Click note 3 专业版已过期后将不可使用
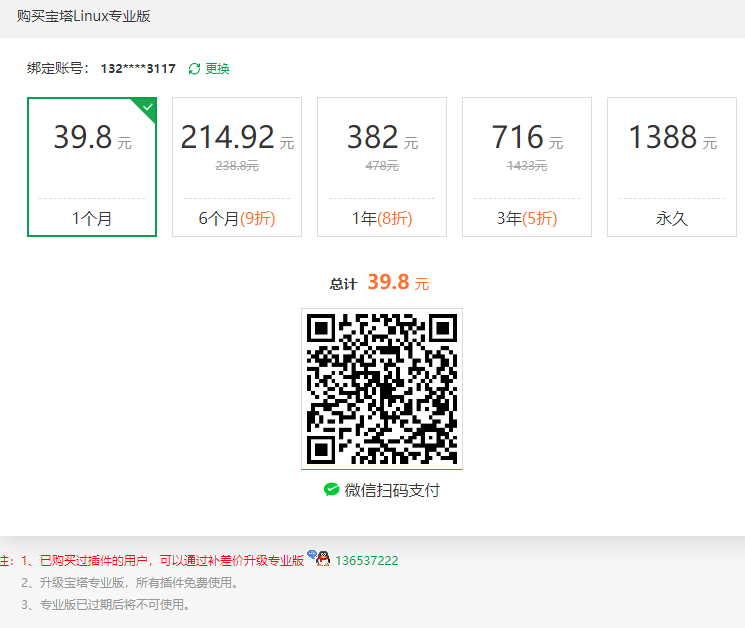 (x=105, y=604)
